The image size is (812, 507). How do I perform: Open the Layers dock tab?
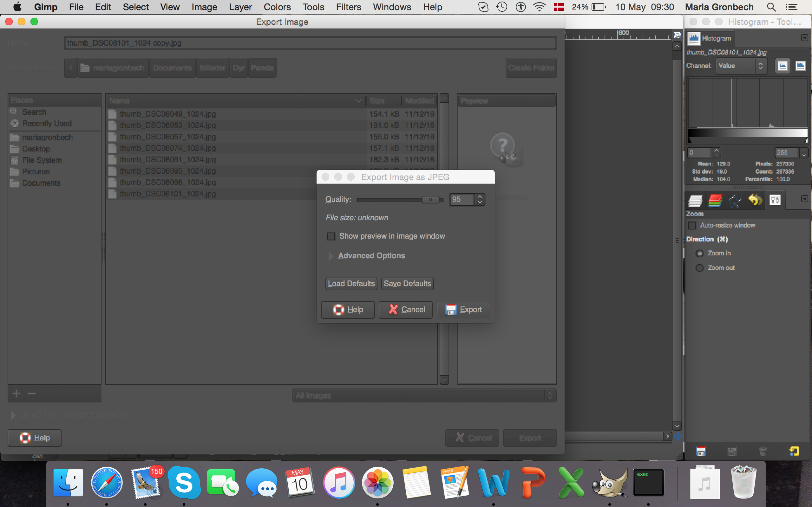point(695,201)
